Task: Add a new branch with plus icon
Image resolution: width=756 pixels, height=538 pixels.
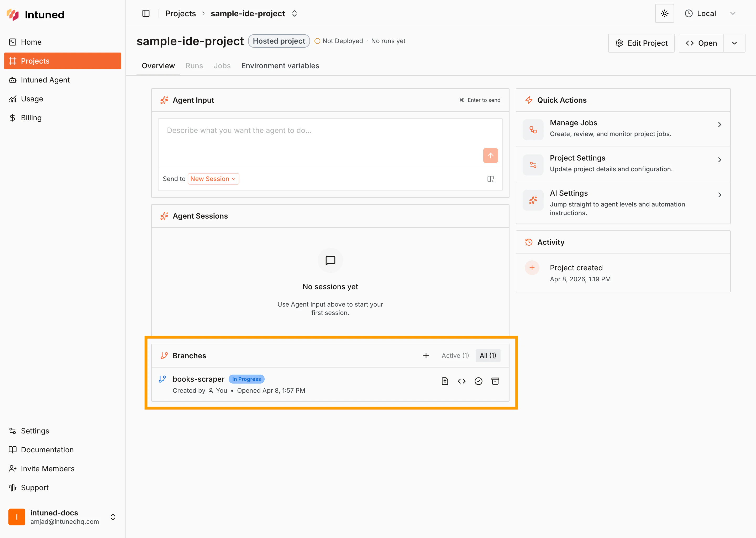Action: coord(426,355)
